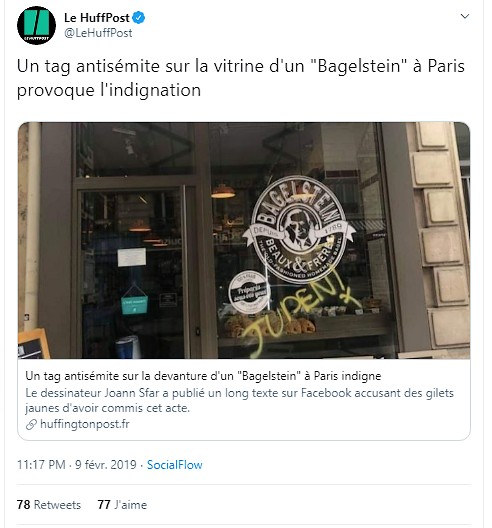View the 77 J'aime likes list
This screenshot has width=492, height=528.
point(122,505)
